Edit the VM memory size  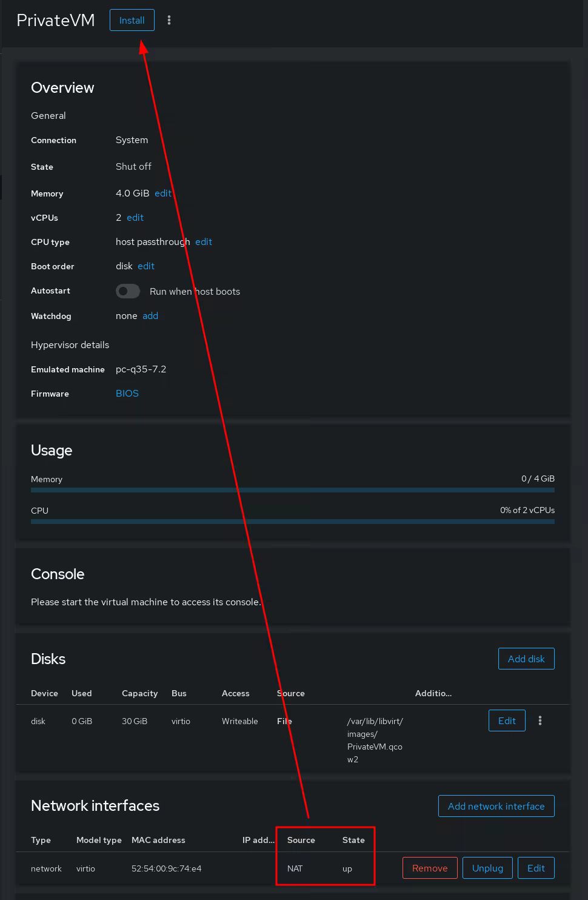(x=162, y=193)
